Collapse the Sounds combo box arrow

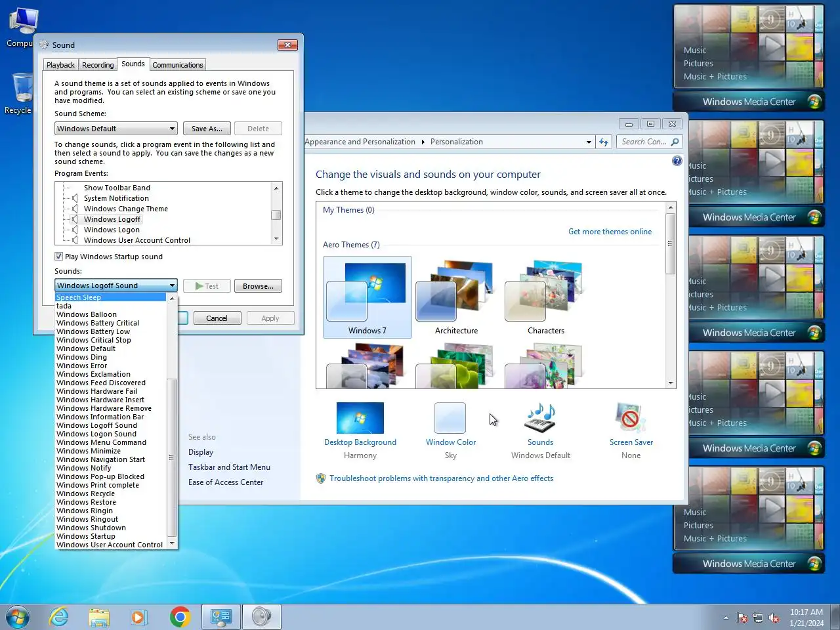(x=172, y=285)
